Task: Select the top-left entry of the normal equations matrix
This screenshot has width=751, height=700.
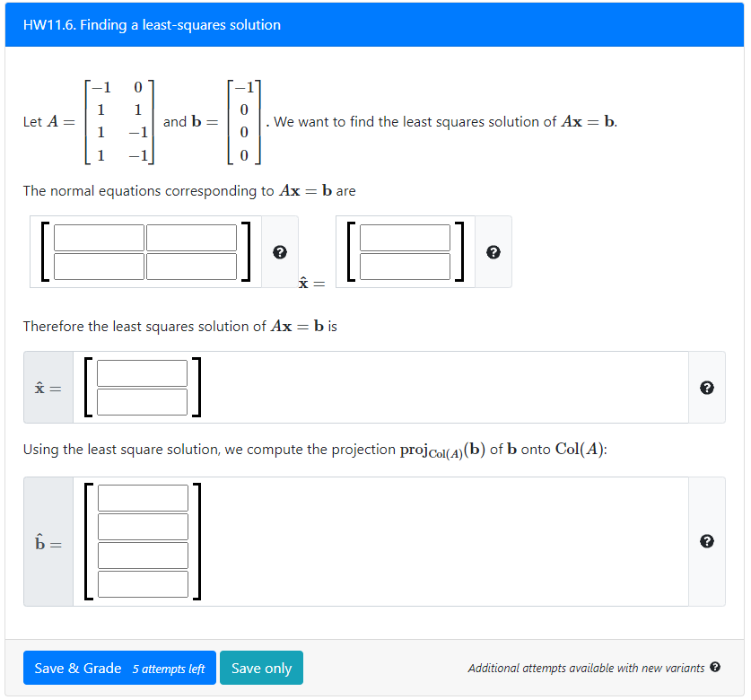Action: (99, 237)
